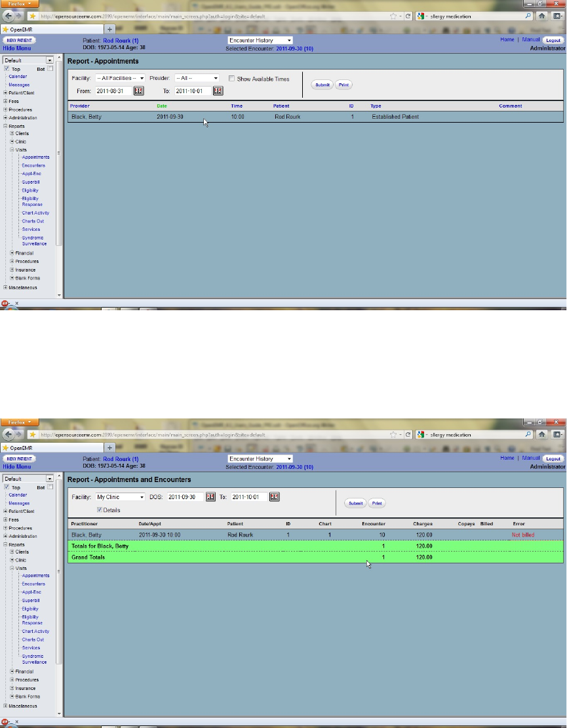Click Submit in the Appointments-only report filter

point(322,85)
